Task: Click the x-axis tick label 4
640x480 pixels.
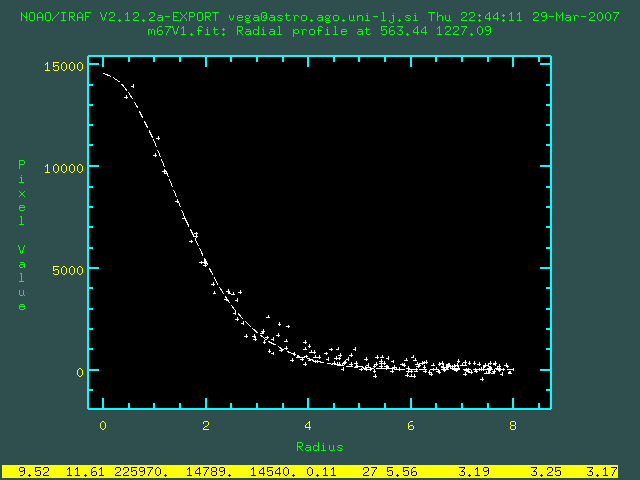Action: (x=308, y=426)
